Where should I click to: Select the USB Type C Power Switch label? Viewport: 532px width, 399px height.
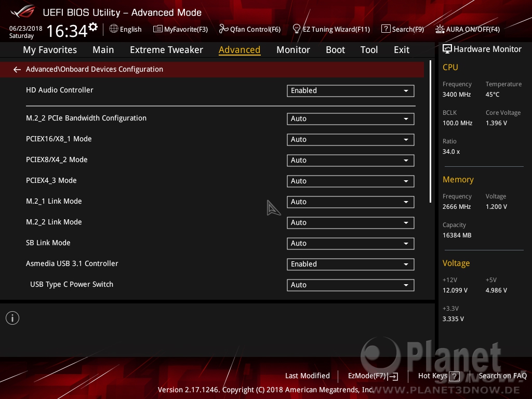72,284
